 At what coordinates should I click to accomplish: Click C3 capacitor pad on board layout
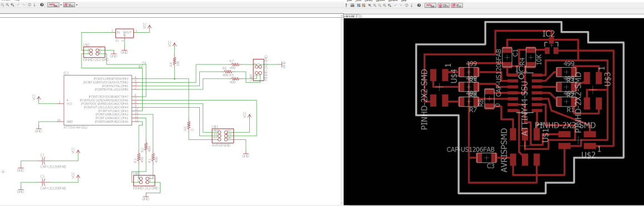pos(487,158)
